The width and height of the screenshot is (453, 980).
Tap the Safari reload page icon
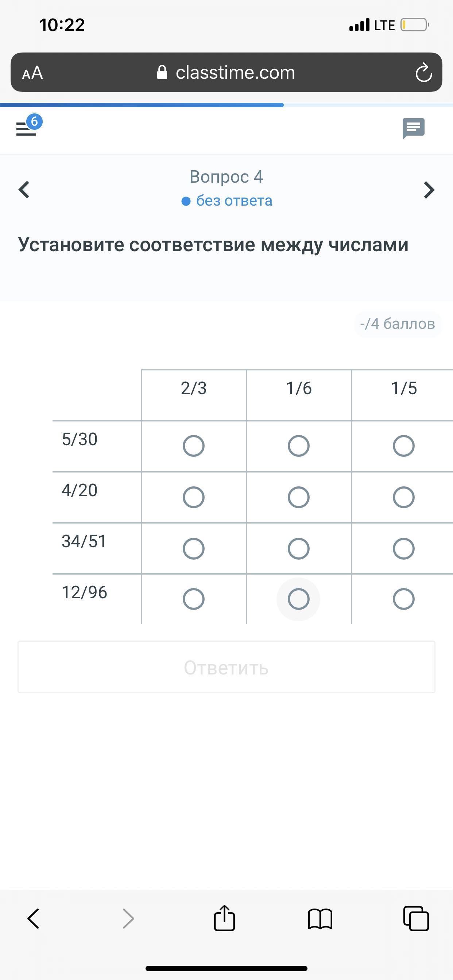click(423, 73)
